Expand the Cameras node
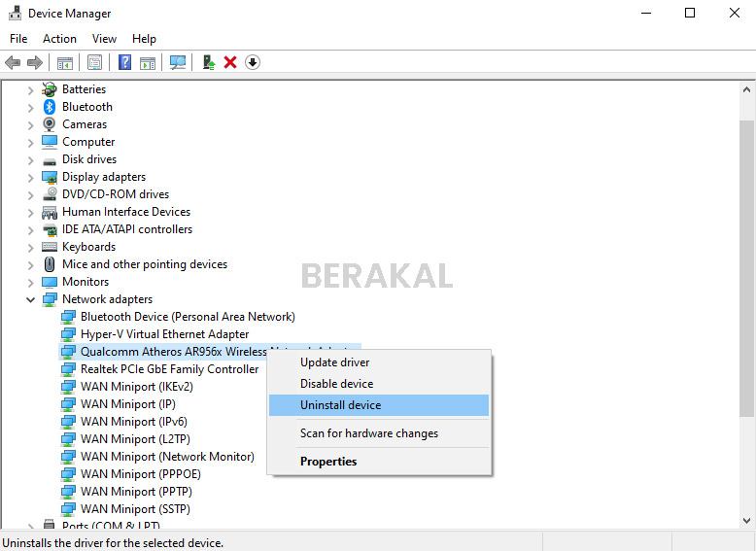Screen dimensions: 756x551 click(x=30, y=125)
